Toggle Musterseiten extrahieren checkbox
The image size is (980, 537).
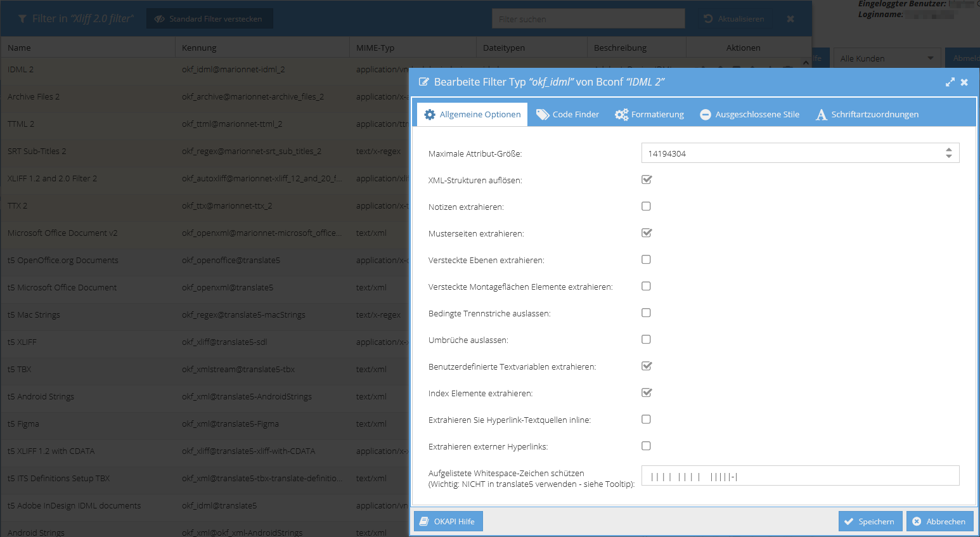pos(646,233)
